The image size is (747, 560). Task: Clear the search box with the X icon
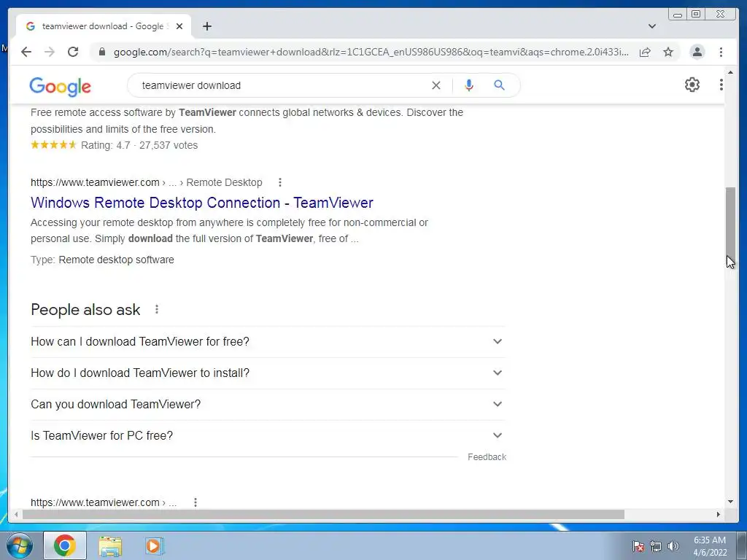point(436,85)
